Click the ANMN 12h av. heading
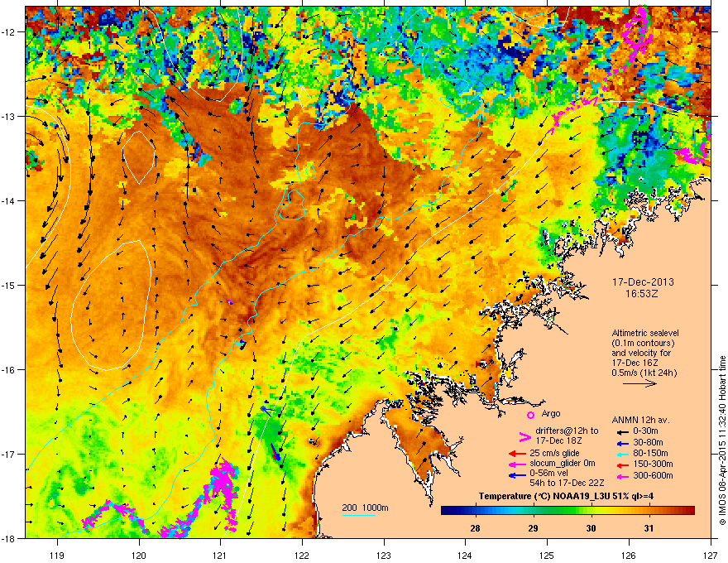728x563 pixels. click(640, 421)
